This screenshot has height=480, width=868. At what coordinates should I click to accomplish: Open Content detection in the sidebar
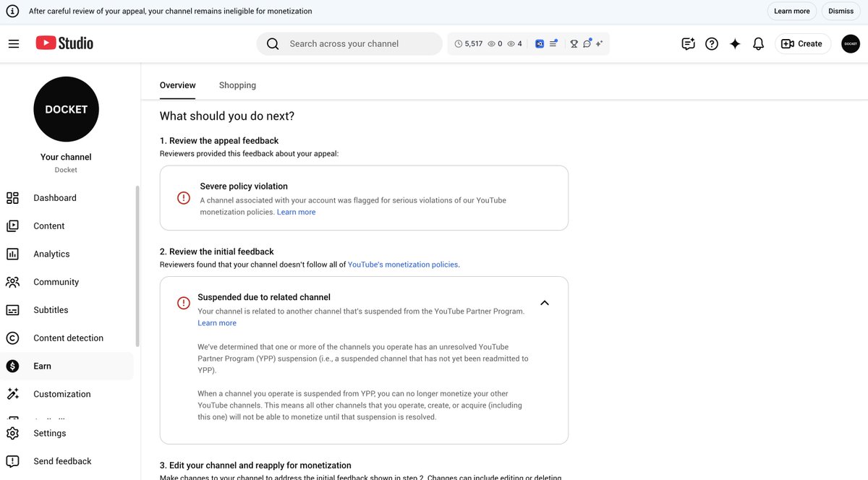[x=67, y=338]
